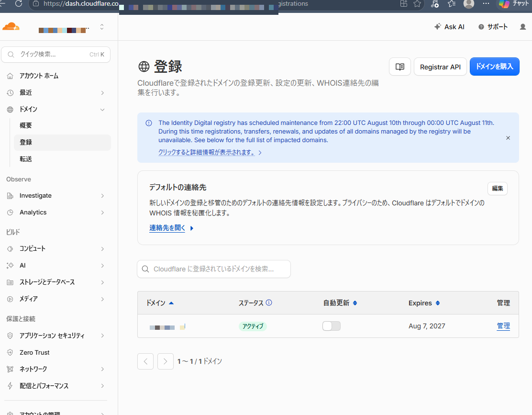
Task: Click the メディア play circle icon
Action: [x=10, y=299]
